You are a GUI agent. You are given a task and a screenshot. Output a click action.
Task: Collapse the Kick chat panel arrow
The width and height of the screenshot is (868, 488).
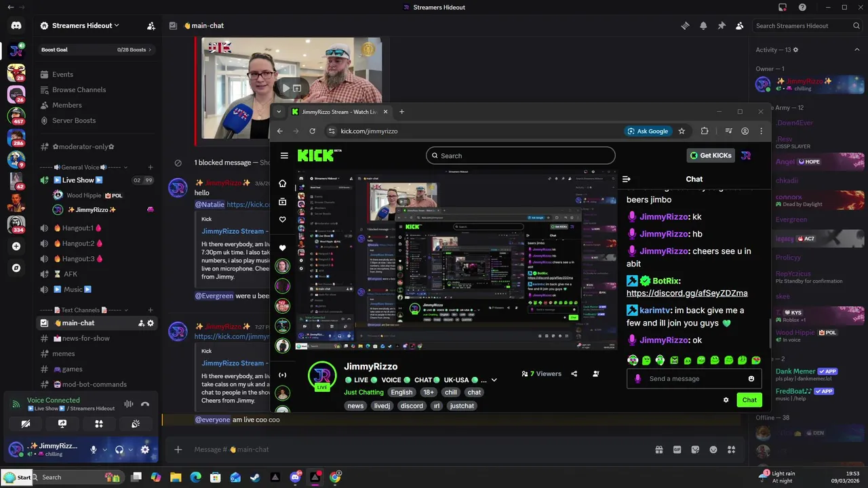(x=626, y=179)
